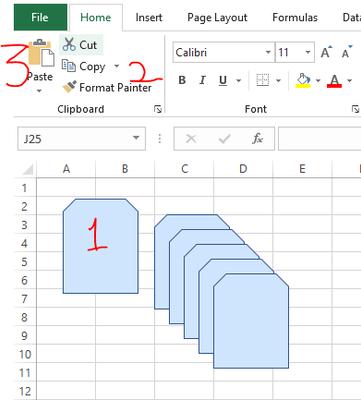Open the Paste options arrow below Paste
Screen dimensions: 361x400
point(39,91)
